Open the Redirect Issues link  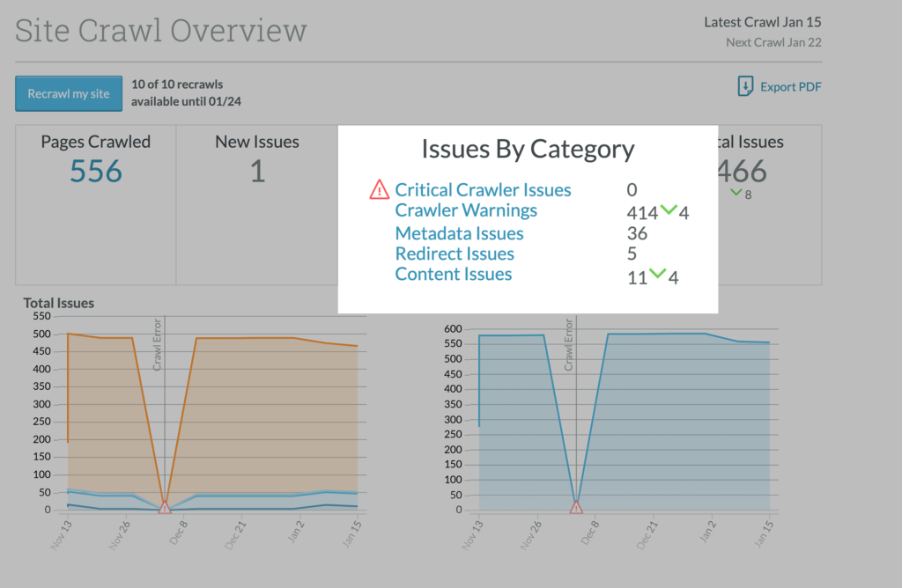tap(455, 254)
